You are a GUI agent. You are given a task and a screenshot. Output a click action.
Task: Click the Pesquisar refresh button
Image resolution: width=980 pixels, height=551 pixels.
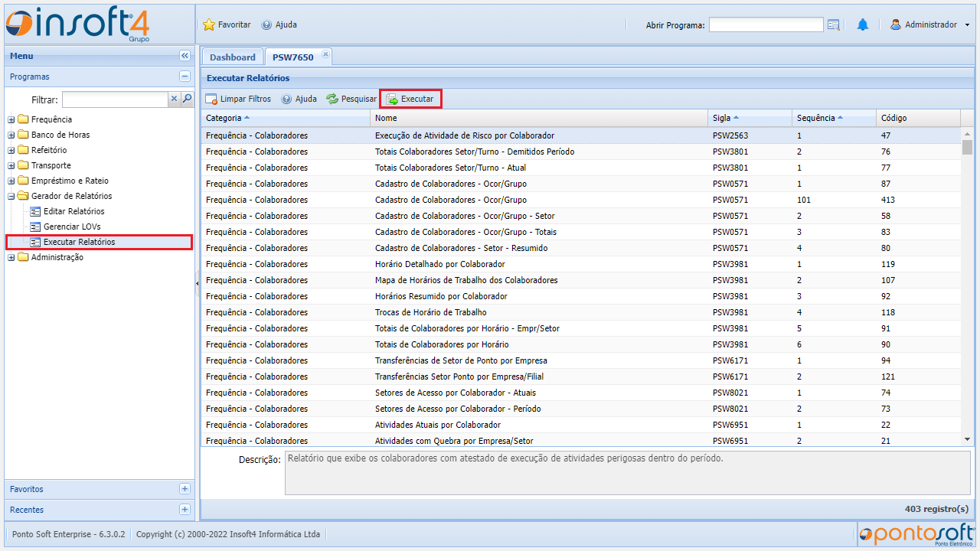(351, 99)
